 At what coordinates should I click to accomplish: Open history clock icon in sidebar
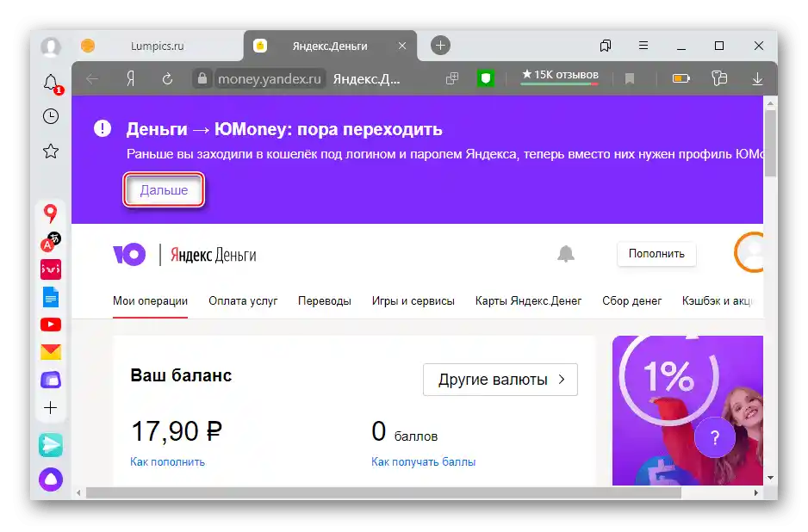(51, 116)
